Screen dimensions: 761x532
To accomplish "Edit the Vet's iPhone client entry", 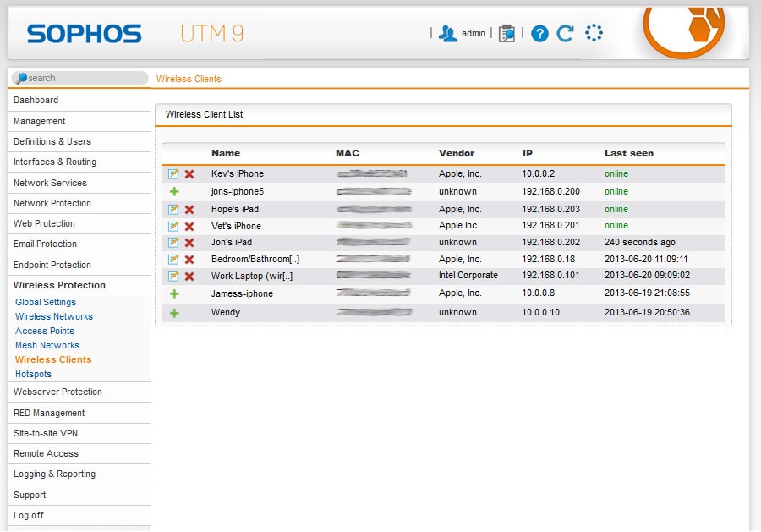I will (173, 226).
